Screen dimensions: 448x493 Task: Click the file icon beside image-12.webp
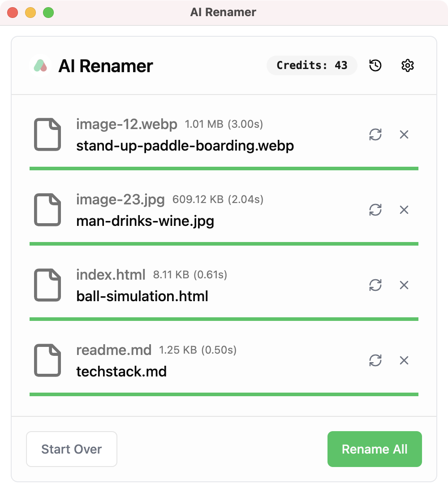point(47,134)
